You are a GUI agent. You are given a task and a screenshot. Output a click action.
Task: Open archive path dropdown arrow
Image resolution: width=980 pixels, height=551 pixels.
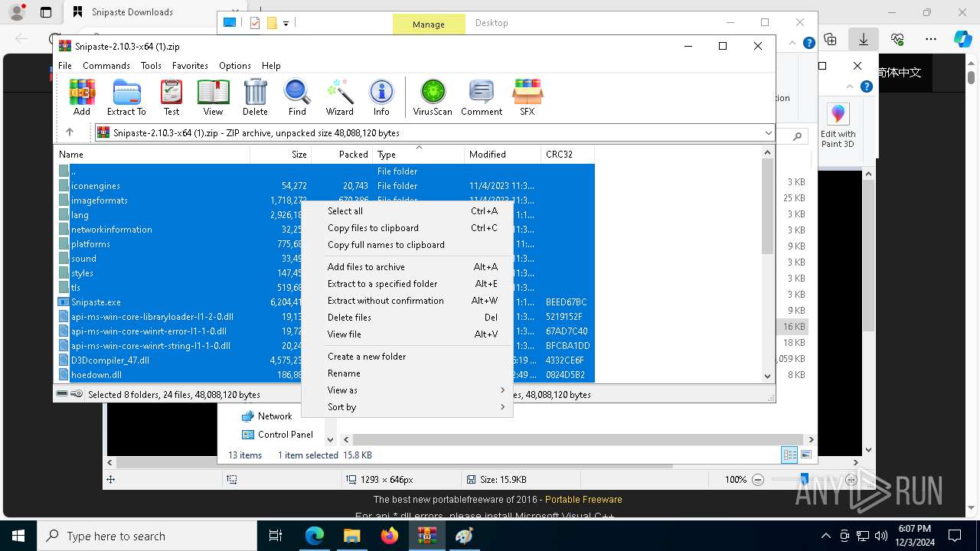(768, 133)
